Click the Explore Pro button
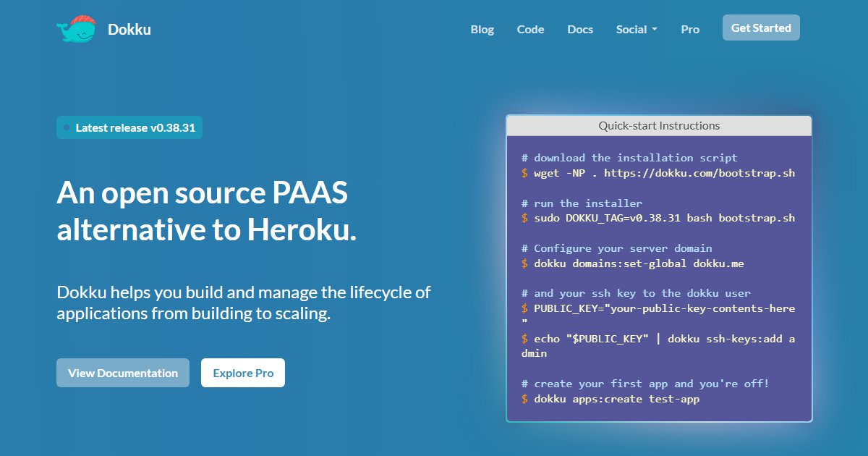868x456 pixels. tap(243, 373)
